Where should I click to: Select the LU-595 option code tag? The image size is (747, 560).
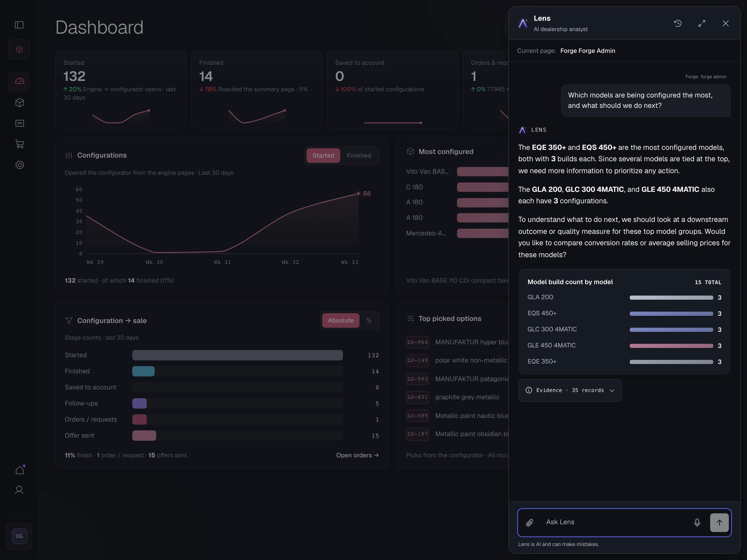(417, 416)
